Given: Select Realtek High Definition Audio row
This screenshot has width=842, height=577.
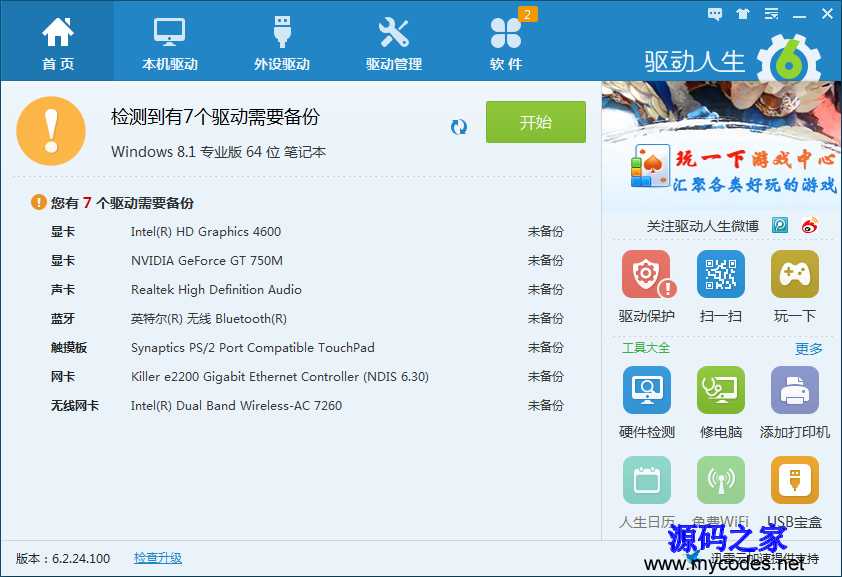Looking at the screenshot, I should (307, 290).
